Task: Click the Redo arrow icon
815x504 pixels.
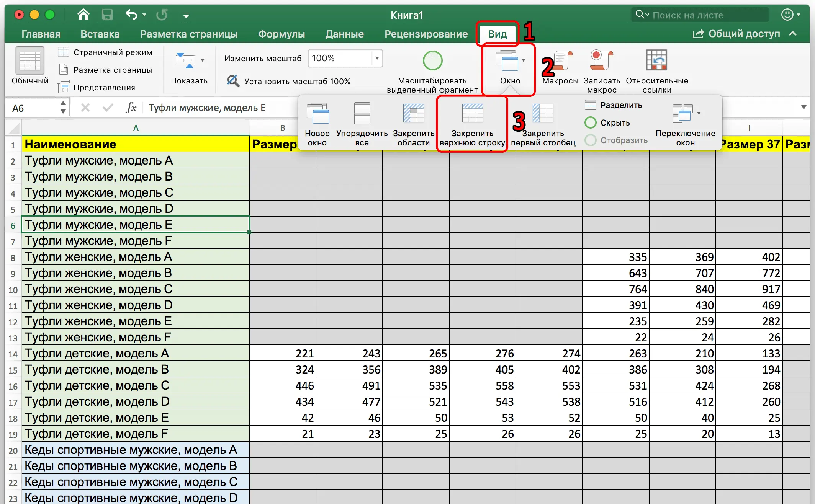Action: coord(162,15)
